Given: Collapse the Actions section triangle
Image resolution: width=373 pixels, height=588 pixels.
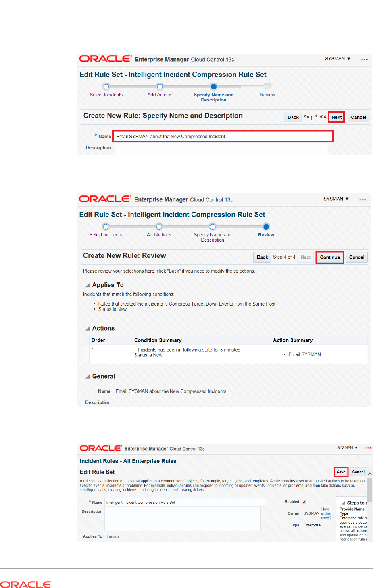Looking at the screenshot, I should (x=88, y=329).
